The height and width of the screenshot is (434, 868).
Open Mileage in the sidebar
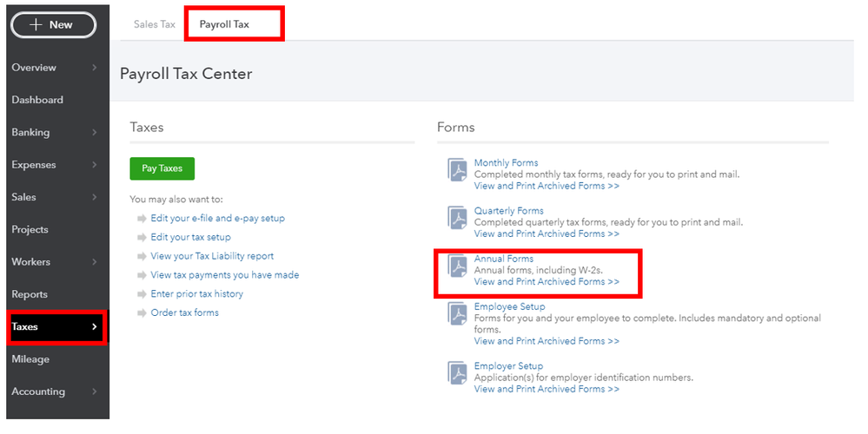[30, 359]
